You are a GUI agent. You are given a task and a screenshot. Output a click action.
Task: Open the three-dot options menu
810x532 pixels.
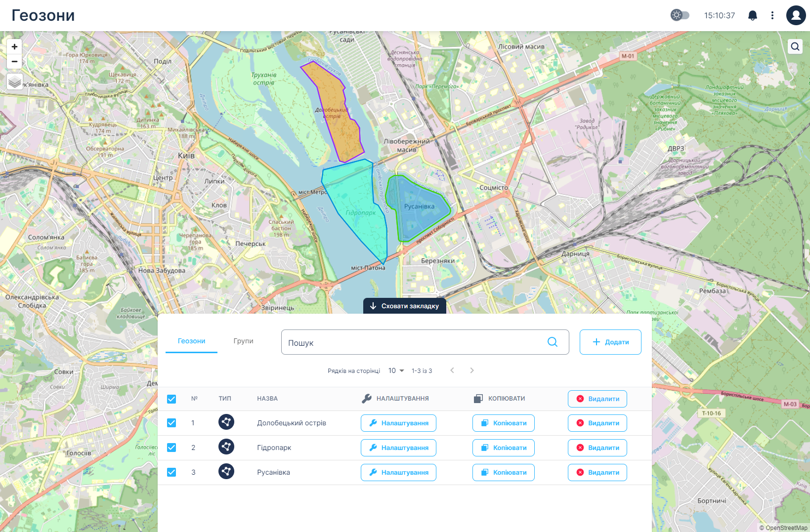[x=772, y=15]
